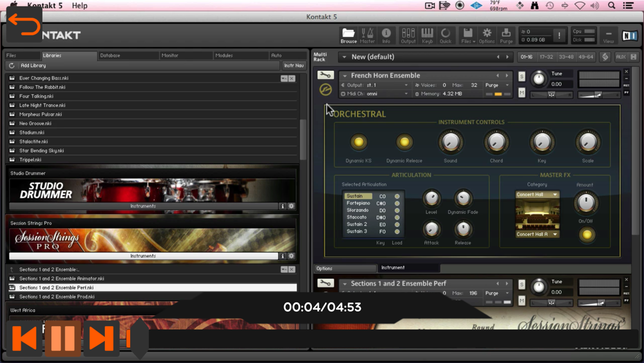Open the Quick load icon
Screen dimensions: 644x363
click(446, 35)
